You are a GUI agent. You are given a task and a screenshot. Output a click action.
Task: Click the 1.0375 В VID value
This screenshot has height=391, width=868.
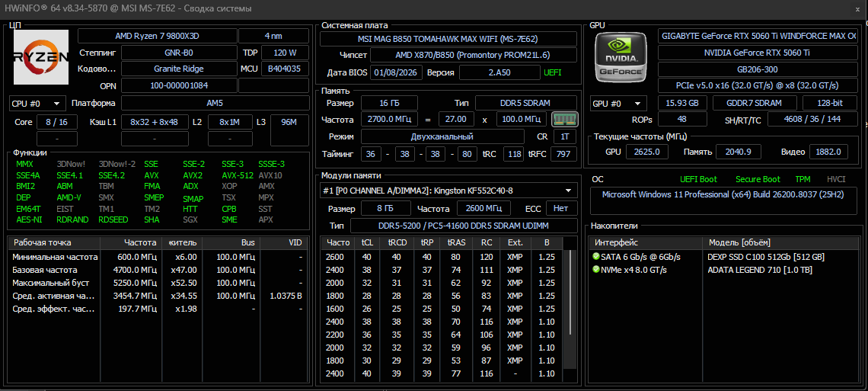[x=286, y=296]
